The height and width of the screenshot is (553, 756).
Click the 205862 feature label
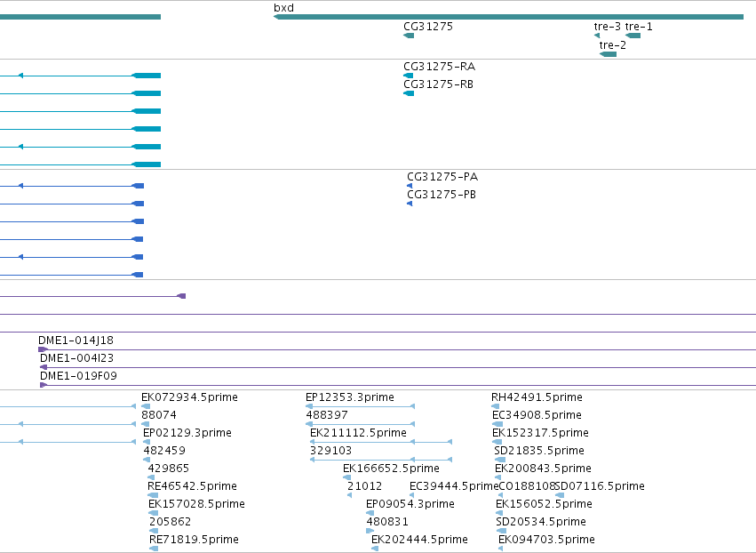coord(170,522)
